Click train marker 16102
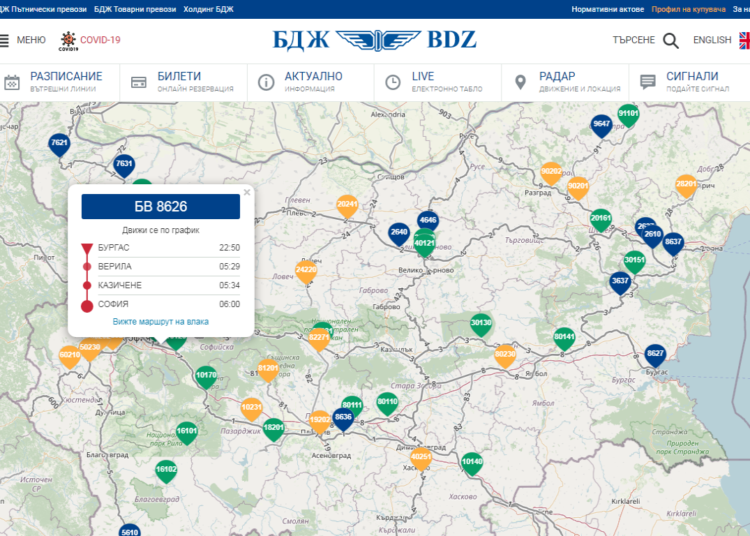The width and height of the screenshot is (750, 536). pyautogui.click(x=166, y=471)
